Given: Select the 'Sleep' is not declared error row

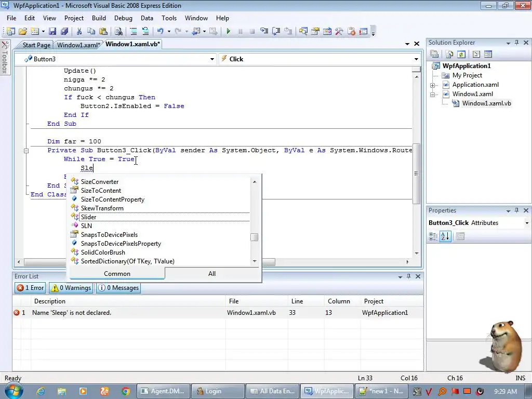Looking at the screenshot, I should pyautogui.click(x=218, y=313).
